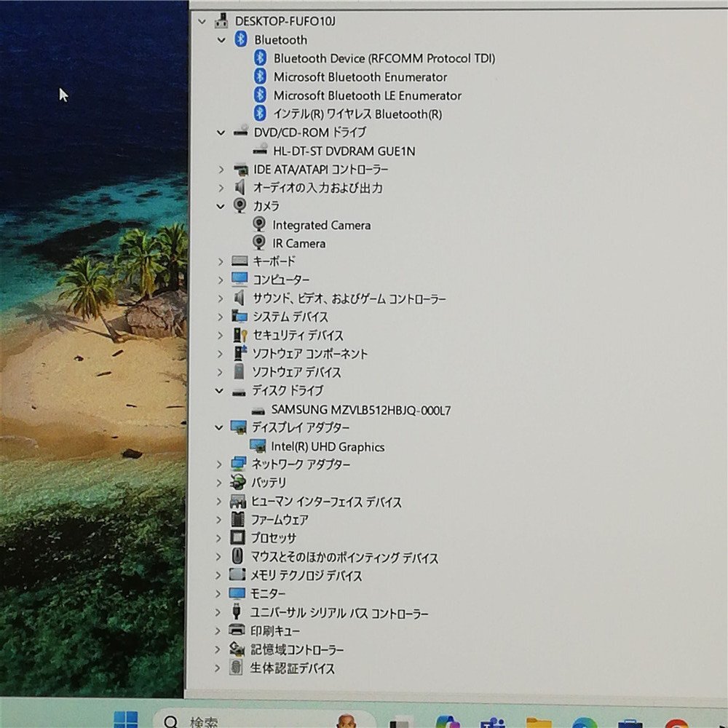
Task: Select the DESKTOP-FUFO10J computer name
Action: click(285, 21)
